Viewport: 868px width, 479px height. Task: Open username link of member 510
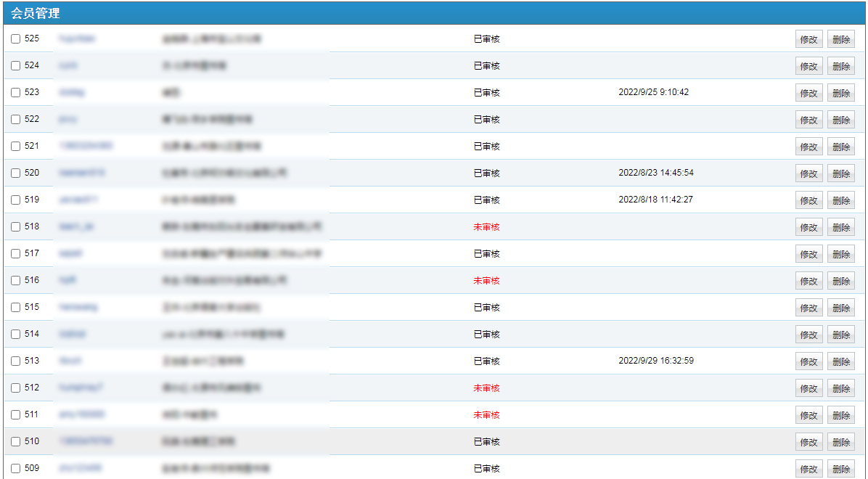click(x=86, y=441)
